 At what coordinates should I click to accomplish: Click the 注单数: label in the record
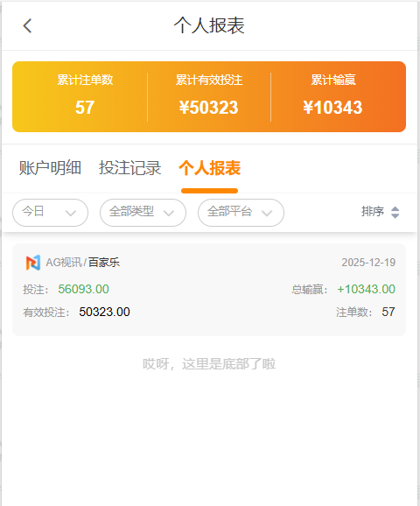tap(354, 313)
